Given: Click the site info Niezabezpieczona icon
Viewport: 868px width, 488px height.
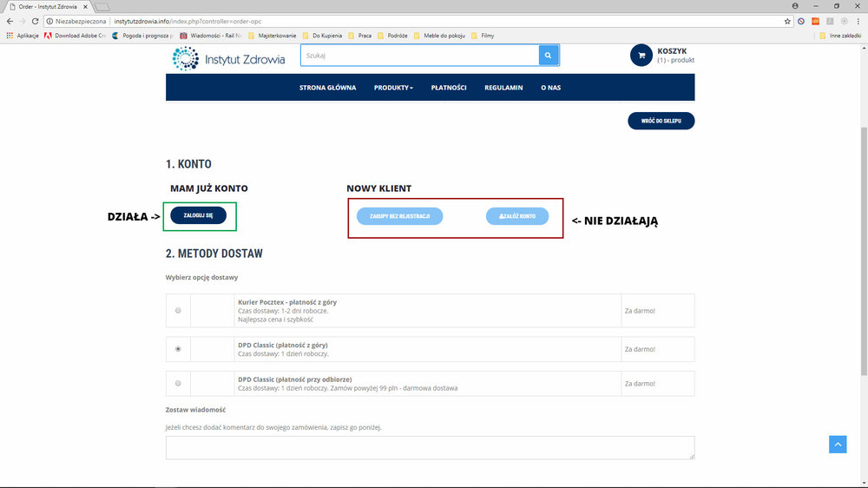Looking at the screenshot, I should (49, 21).
